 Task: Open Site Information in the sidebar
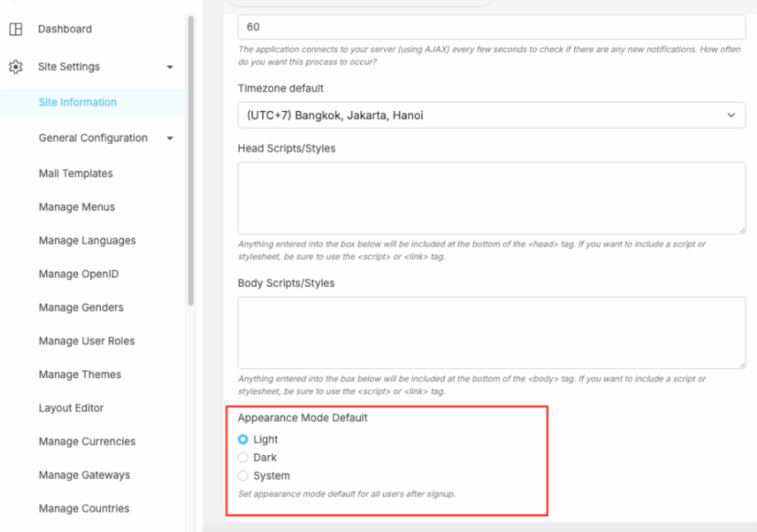tap(78, 103)
